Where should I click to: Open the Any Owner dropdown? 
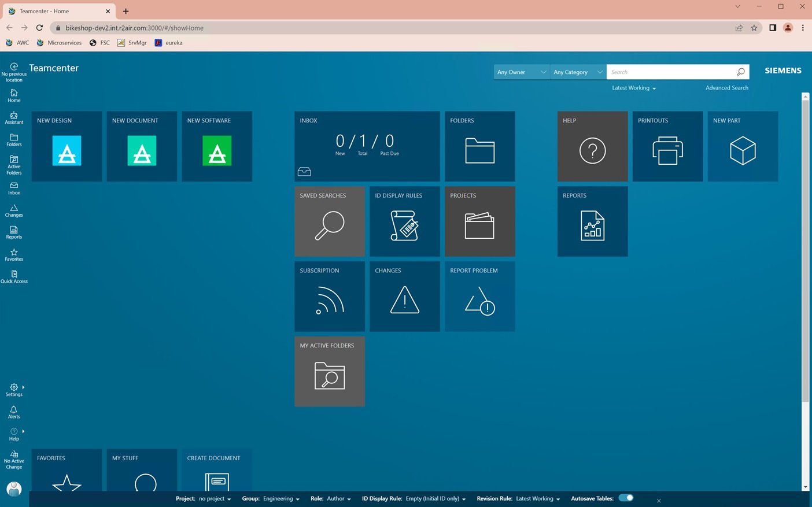(519, 72)
